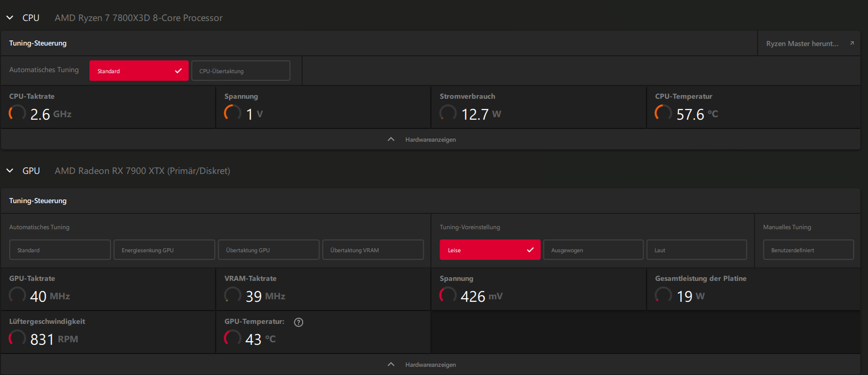Select Energiesenkung GPU option
The image size is (868, 375).
coord(164,250)
